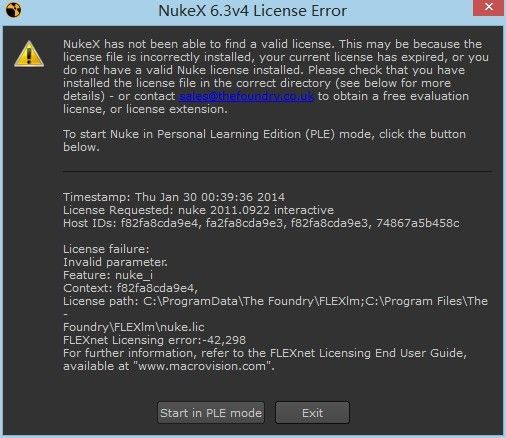Click the Foundry\FLEXlm\nuke.lic path text
The image size is (506, 438).
click(134, 327)
